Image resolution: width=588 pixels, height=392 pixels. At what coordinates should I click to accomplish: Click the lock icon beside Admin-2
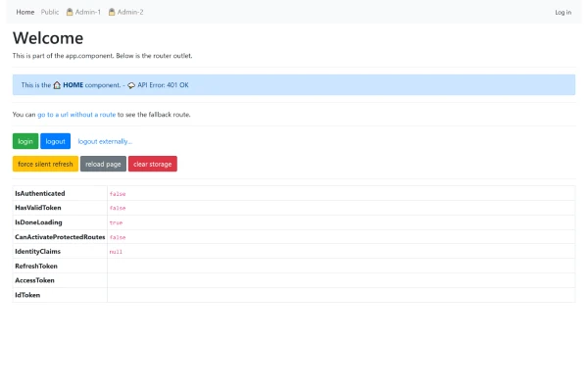click(112, 12)
